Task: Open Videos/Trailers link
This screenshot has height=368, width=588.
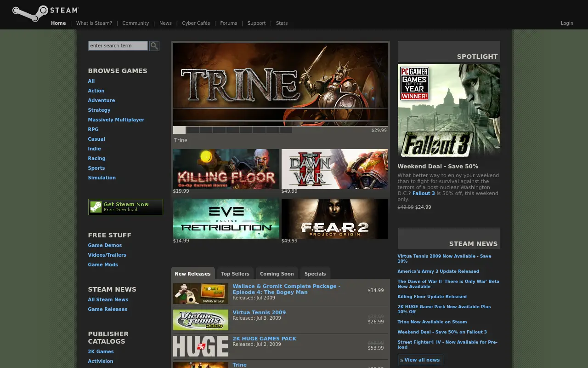Action: pos(107,255)
